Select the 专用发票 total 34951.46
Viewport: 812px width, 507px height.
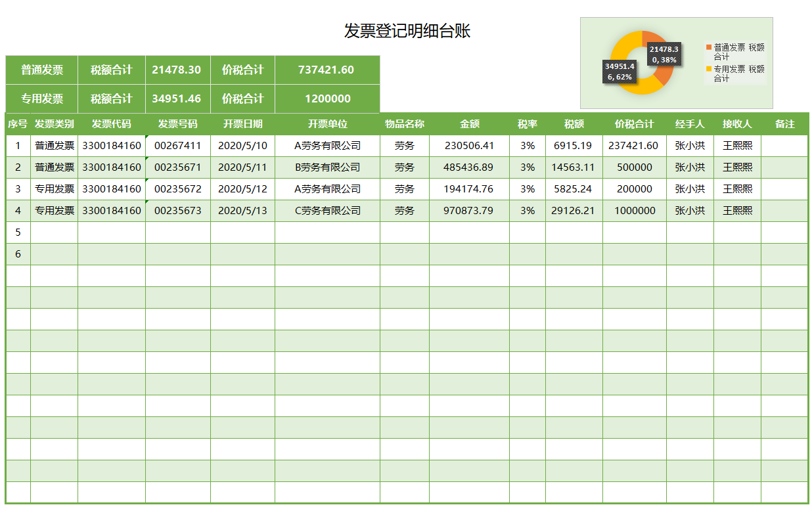[x=177, y=99]
